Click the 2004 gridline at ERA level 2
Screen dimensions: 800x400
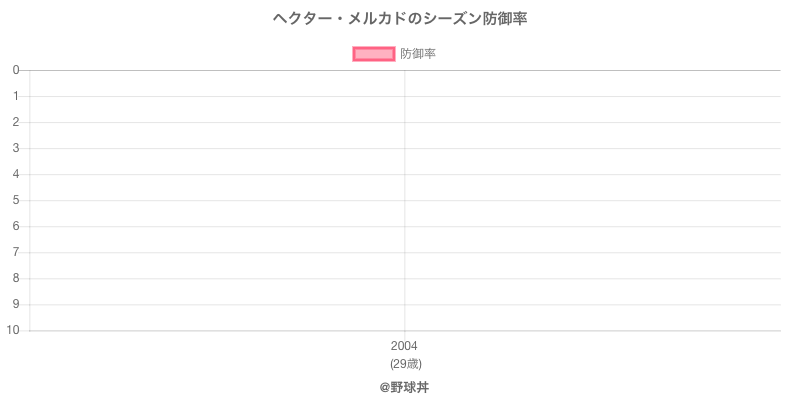pyautogui.click(x=404, y=122)
